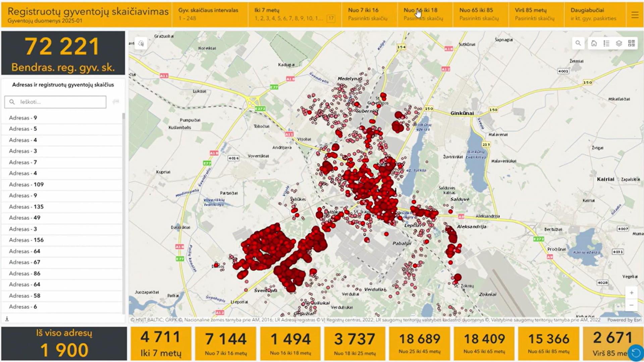The height and width of the screenshot is (362, 644).
Task: Open the Nuo 65 iki 85 selector
Action: coord(480,14)
